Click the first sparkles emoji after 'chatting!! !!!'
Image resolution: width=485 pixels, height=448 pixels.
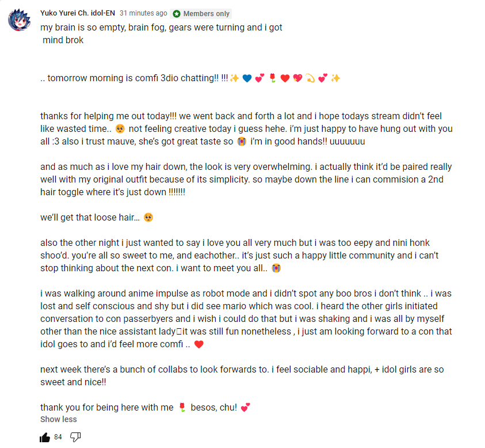pos(235,78)
